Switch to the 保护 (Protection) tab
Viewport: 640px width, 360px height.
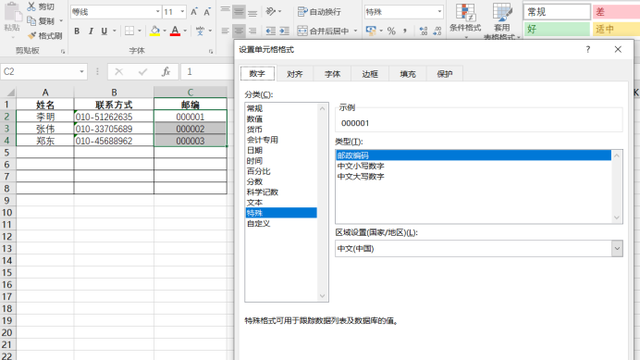[x=444, y=74]
